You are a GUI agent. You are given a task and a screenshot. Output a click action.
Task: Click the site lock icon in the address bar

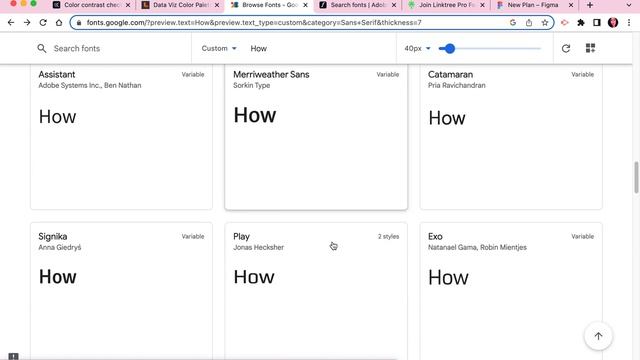tap(79, 22)
